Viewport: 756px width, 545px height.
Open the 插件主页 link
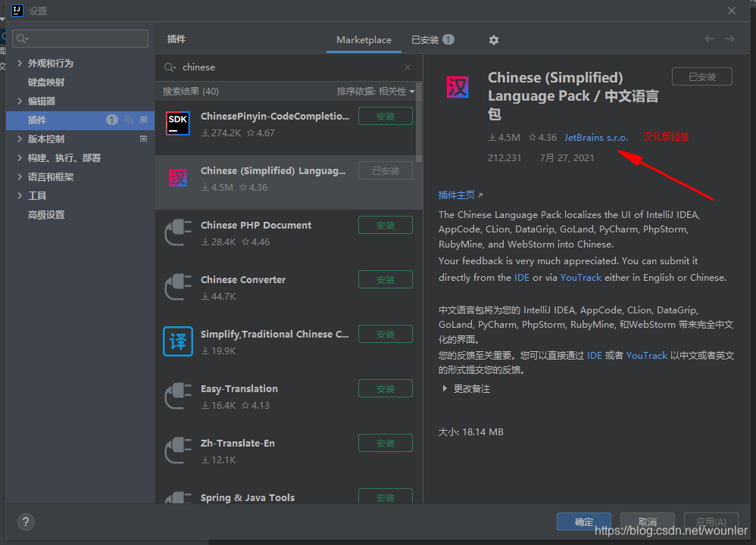(x=460, y=195)
